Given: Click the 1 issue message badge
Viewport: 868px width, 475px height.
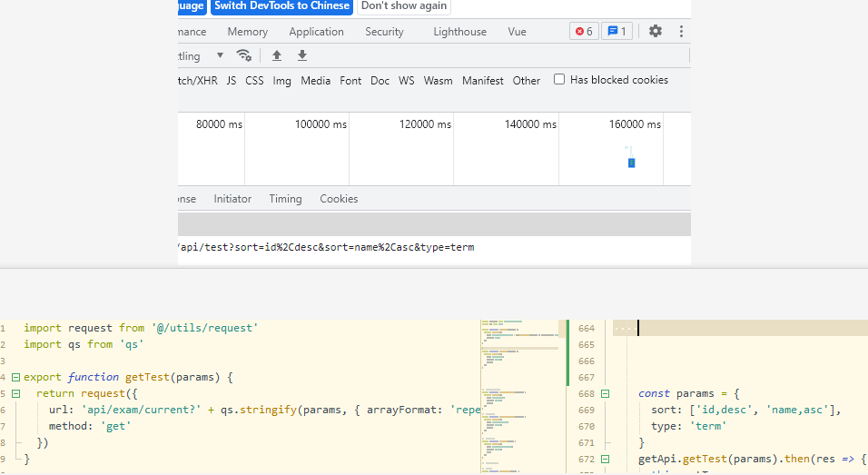Looking at the screenshot, I should (616, 32).
